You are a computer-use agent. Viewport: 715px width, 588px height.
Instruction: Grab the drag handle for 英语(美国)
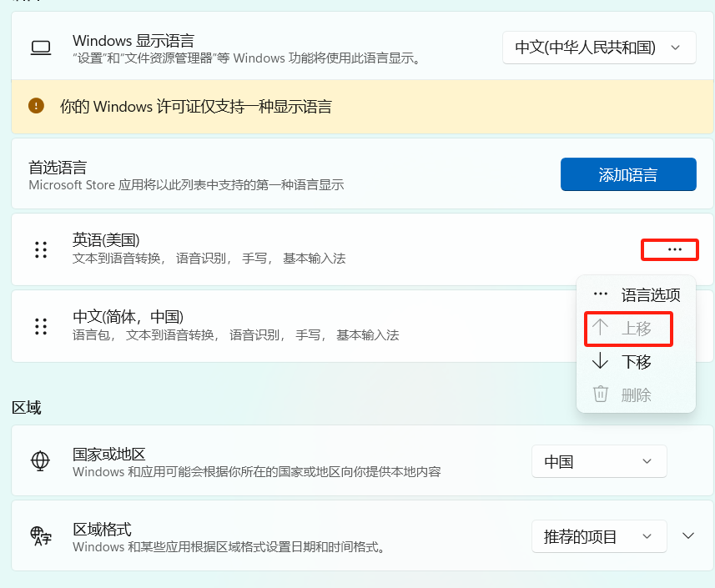[x=41, y=249]
